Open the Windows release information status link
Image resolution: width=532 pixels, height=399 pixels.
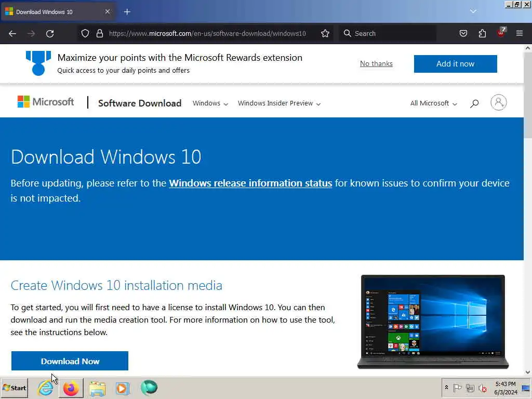tap(250, 183)
